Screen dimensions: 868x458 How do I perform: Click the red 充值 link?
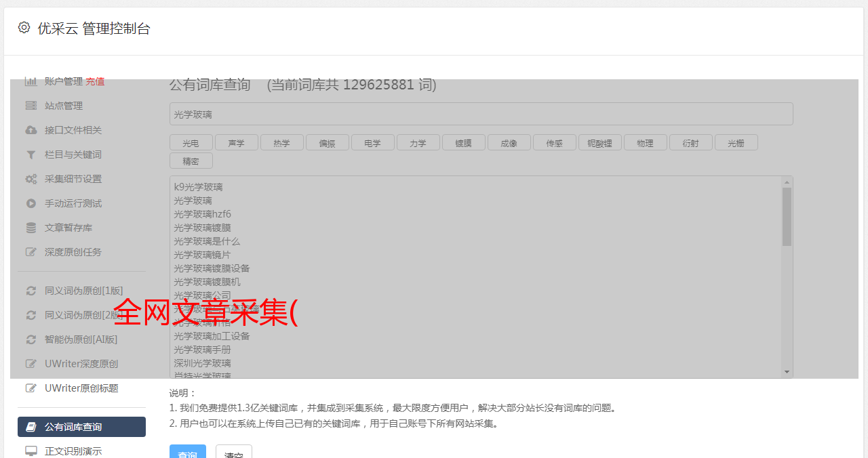[95, 81]
